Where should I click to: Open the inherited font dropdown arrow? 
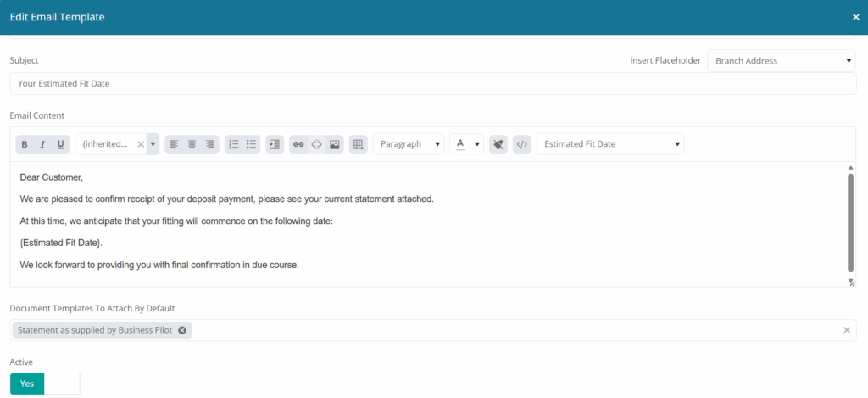[153, 144]
